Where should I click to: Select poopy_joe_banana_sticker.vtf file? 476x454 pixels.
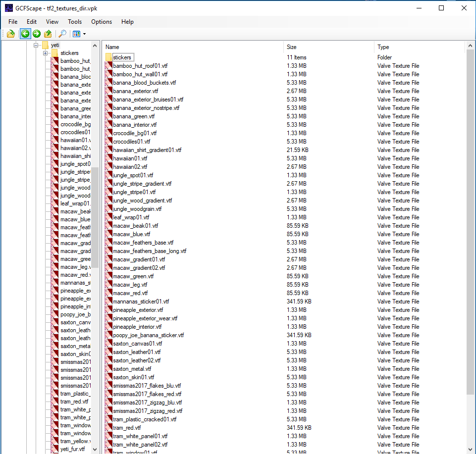[x=149, y=335]
